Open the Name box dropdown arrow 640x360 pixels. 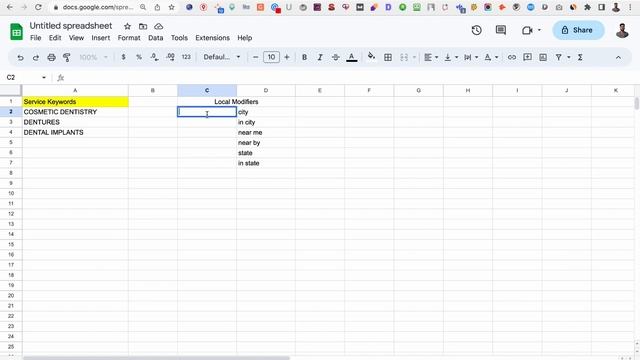point(44,78)
